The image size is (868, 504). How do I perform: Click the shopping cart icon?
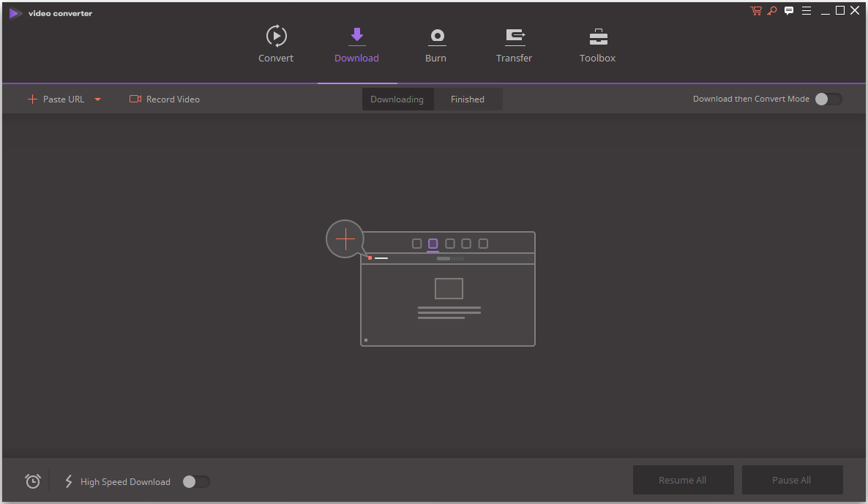click(x=755, y=10)
